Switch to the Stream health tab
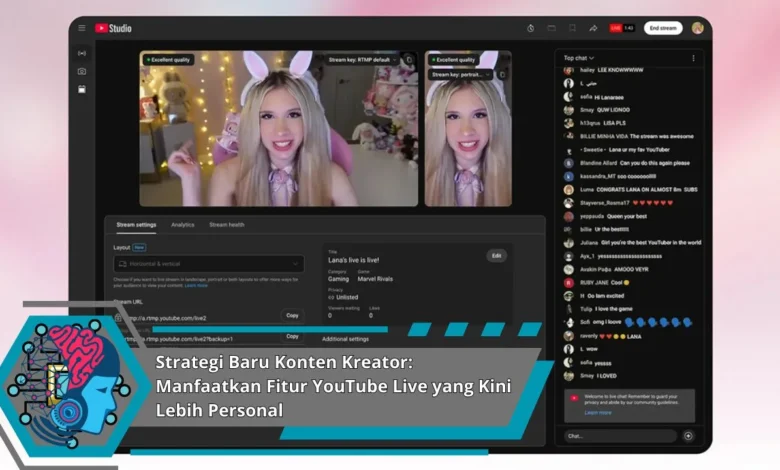 [x=226, y=225]
